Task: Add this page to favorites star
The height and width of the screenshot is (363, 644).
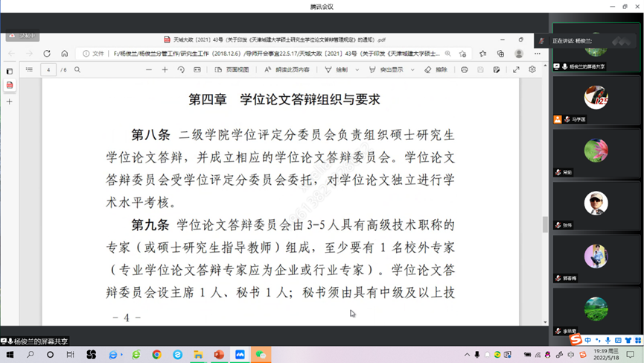Action: click(x=463, y=54)
